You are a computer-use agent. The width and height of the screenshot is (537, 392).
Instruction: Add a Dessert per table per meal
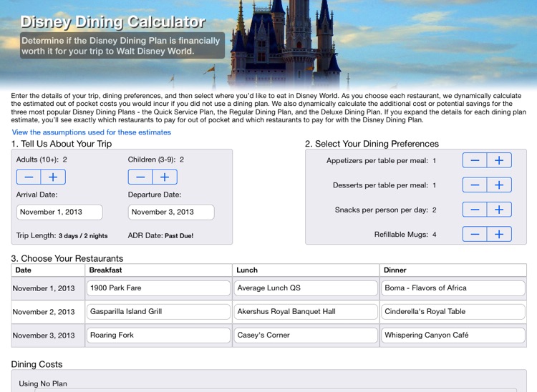tap(499, 185)
